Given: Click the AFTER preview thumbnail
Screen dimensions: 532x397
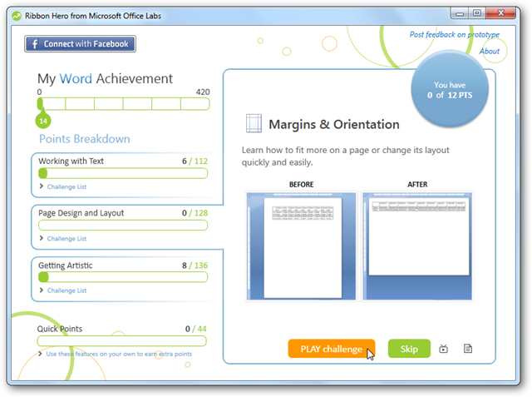Looking at the screenshot, I should 417,246.
